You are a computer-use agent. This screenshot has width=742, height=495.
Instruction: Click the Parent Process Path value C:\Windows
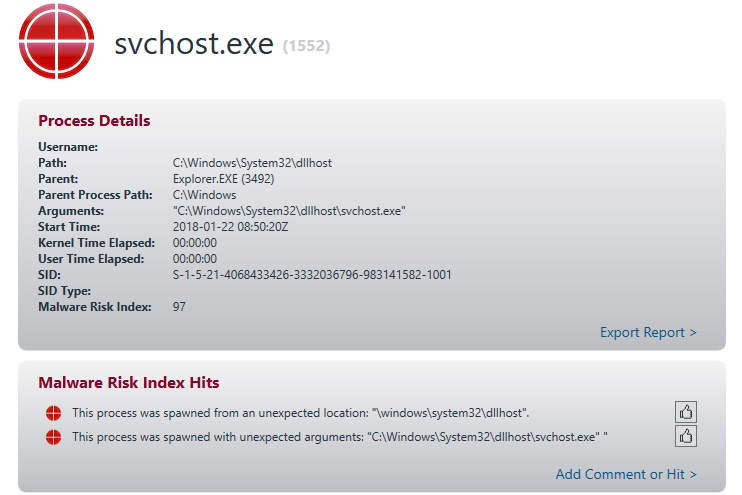[204, 195]
